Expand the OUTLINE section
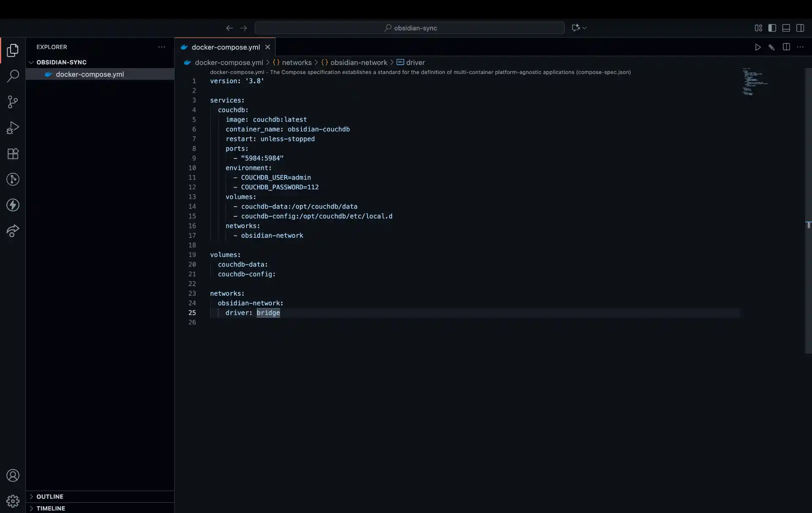This screenshot has height=513, width=812. (x=49, y=497)
